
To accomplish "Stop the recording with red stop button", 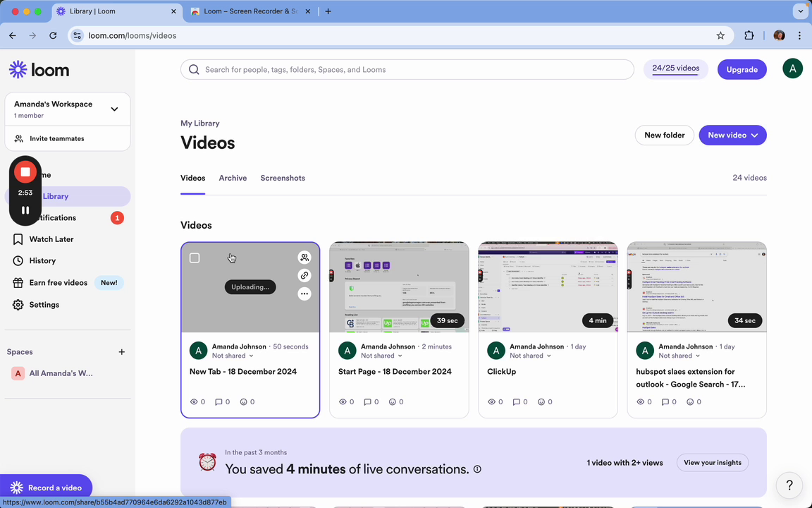I will click(x=25, y=172).
